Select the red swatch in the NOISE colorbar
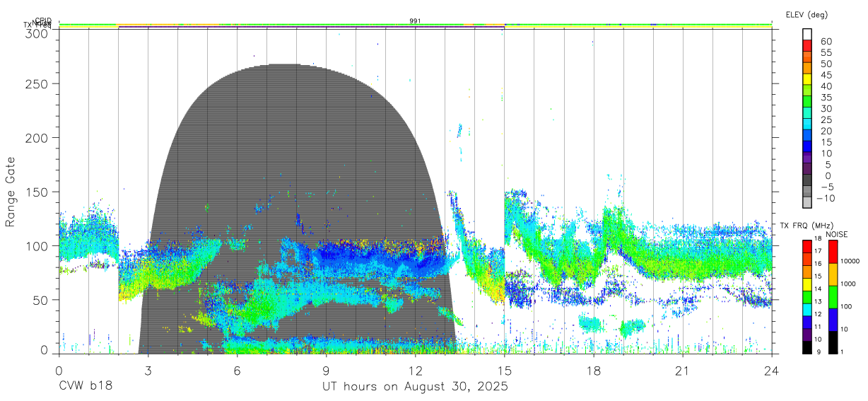This screenshot has height=401, width=868. pyautogui.click(x=833, y=251)
